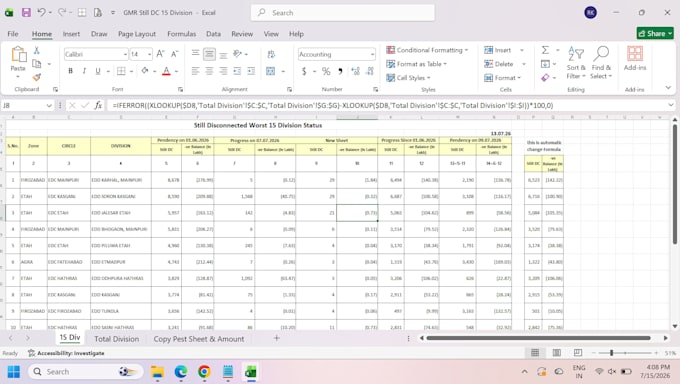Add a new sheet with plus
680x384 pixels.
click(277, 338)
